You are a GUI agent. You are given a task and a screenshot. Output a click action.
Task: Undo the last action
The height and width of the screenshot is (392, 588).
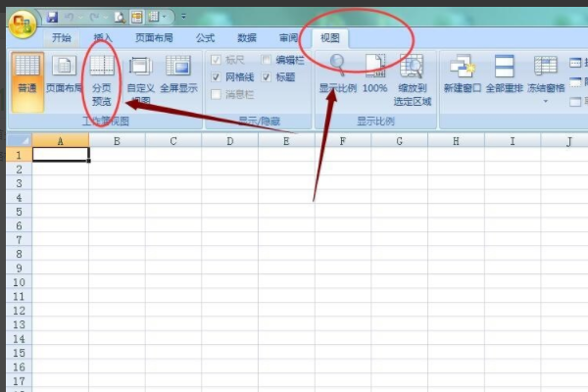click(70, 18)
